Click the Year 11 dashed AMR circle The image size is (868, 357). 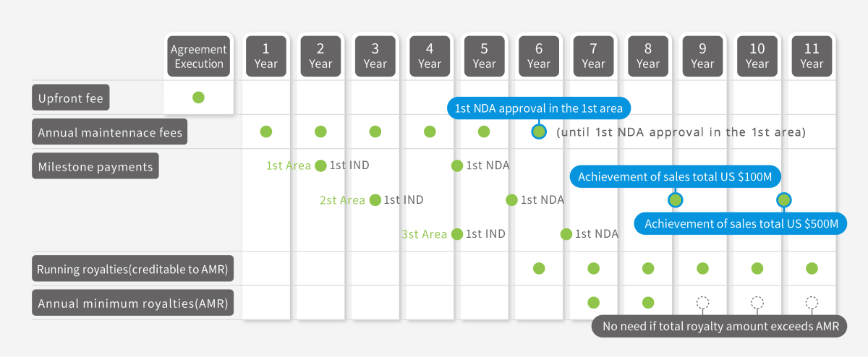812,303
